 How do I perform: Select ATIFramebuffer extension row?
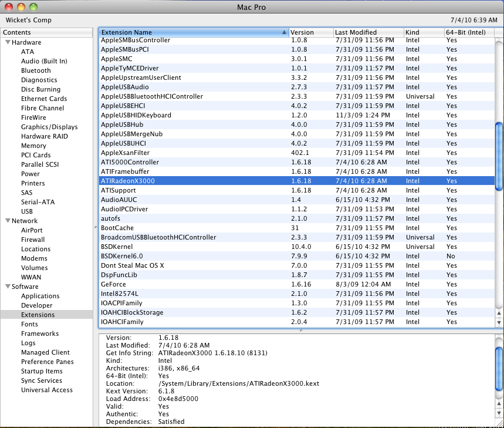click(297, 171)
